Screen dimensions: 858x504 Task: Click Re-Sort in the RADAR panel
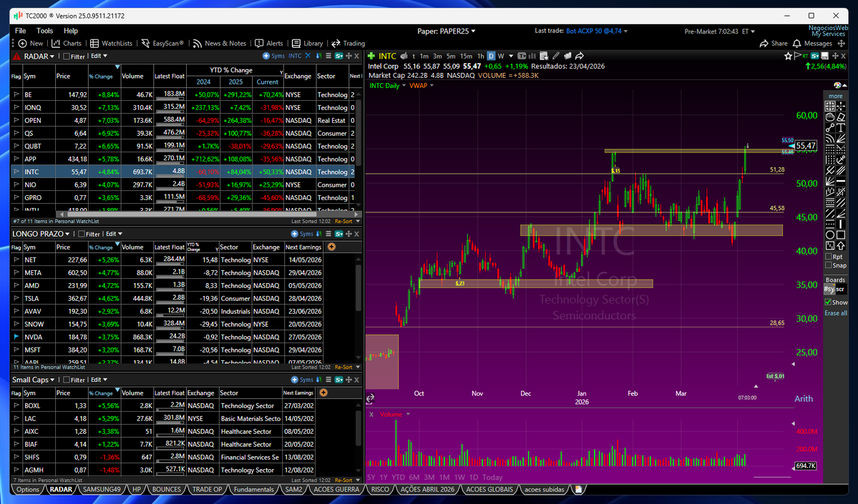343,222
